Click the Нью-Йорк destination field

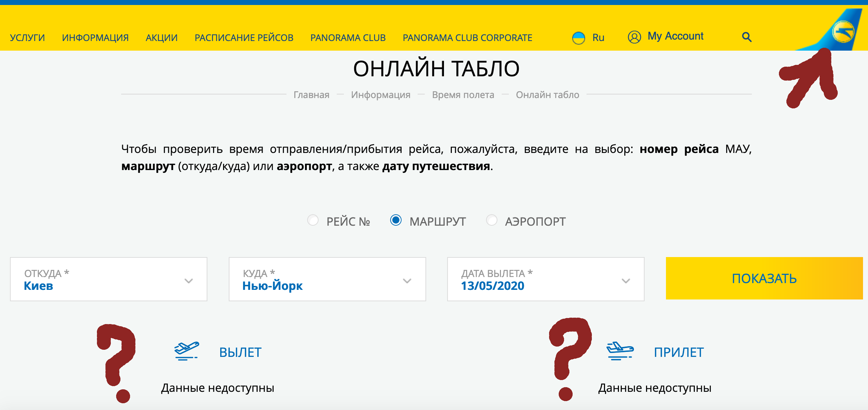click(x=273, y=286)
